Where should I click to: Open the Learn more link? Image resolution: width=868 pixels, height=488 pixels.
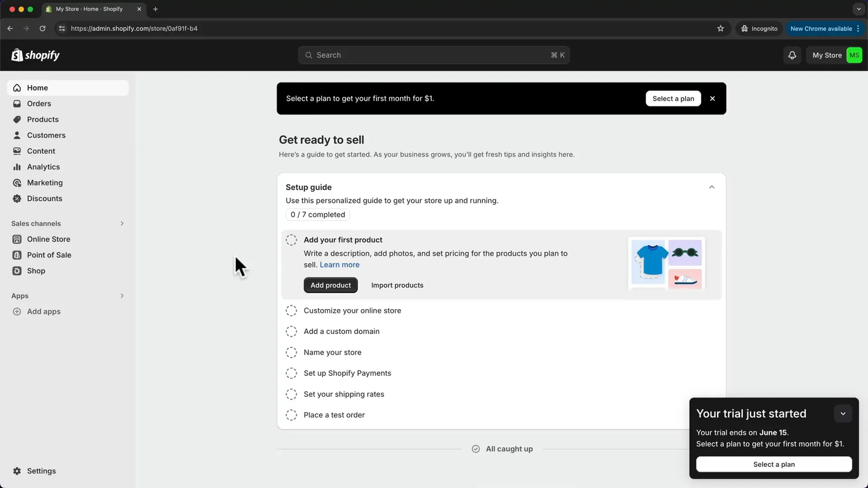340,265
